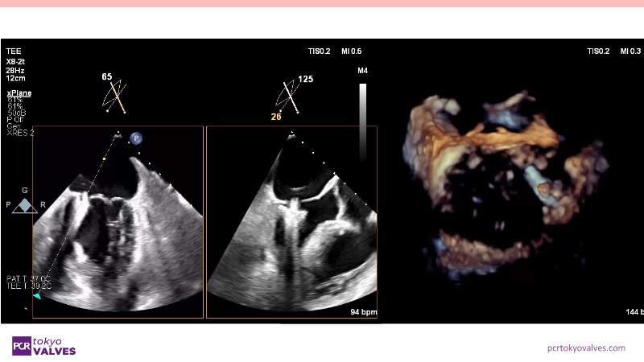
Task: Click the PCR Tokyo Valves logo
Action: click(44, 346)
